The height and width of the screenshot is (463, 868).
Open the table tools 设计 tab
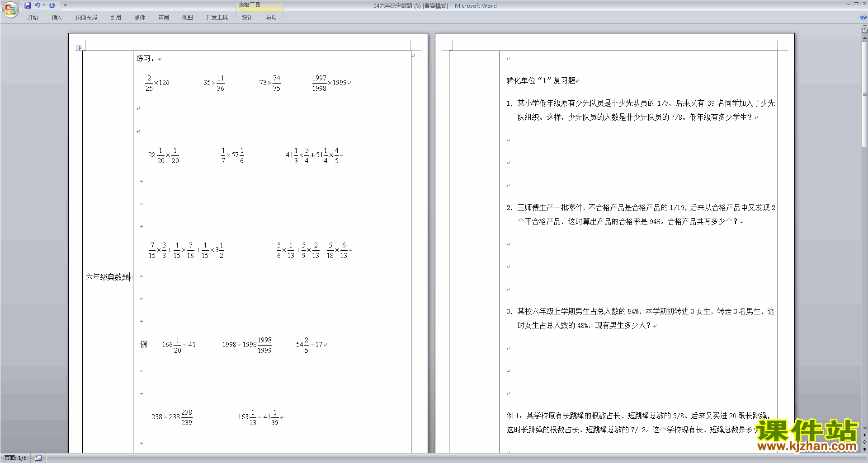coord(247,18)
